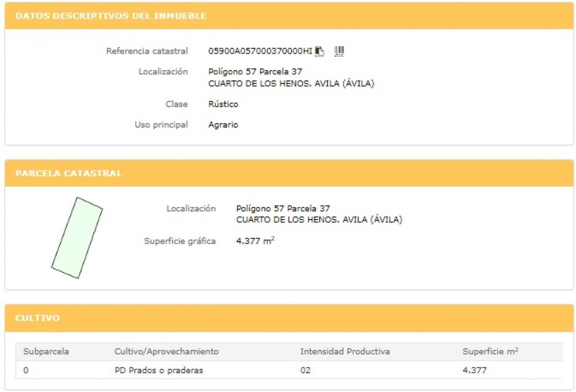Click intensity value '02' in the crop table
Viewport: 576px width, 392px height.
305,370
